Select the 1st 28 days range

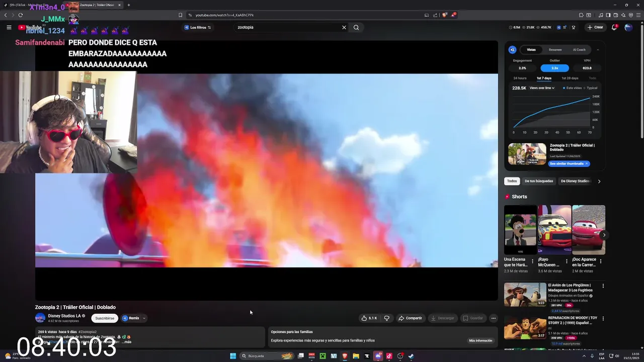[x=570, y=78]
